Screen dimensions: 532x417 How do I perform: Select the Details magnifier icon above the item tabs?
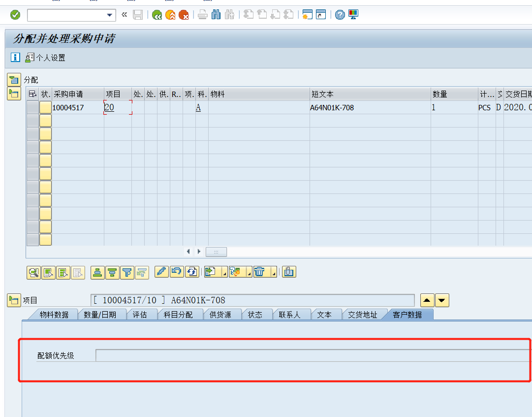tap(33, 272)
